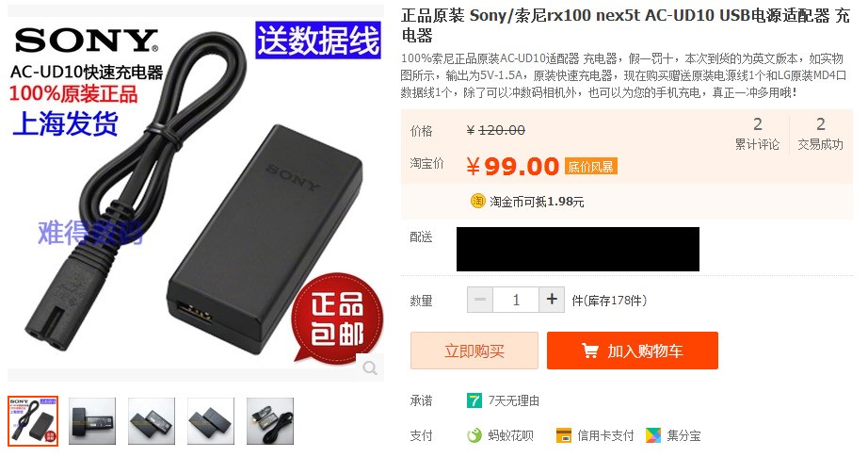Select the fifth thumbnail with cables
Image resolution: width=868 pixels, height=457 pixels.
[270, 421]
